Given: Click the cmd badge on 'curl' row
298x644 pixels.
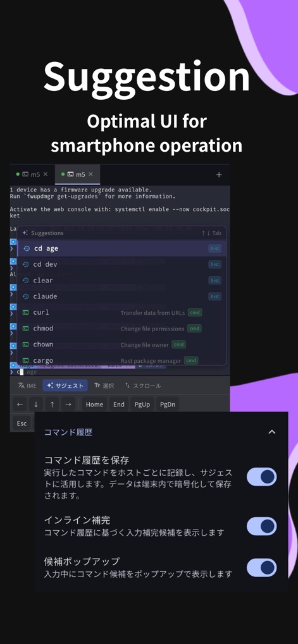Looking at the screenshot, I should tap(195, 313).
